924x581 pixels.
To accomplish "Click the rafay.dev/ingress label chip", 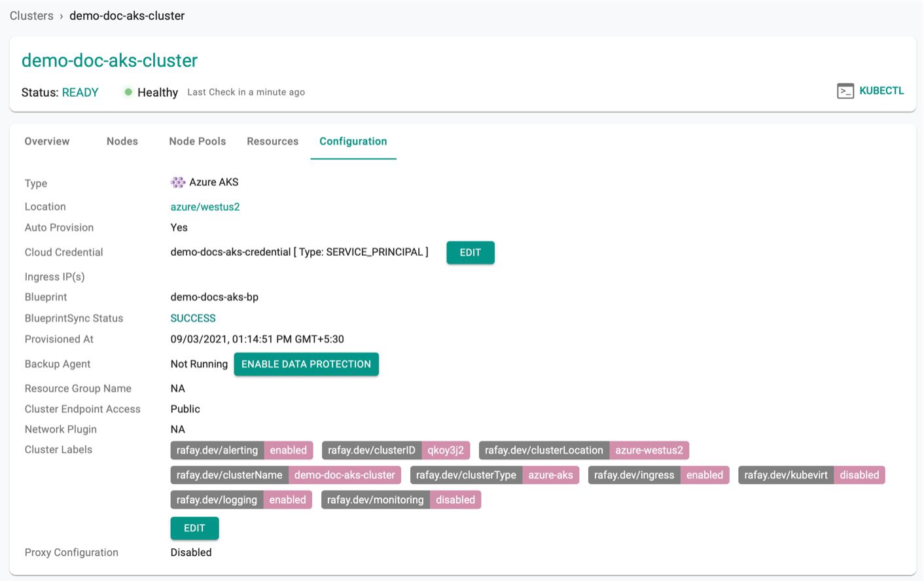I will 659,475.
